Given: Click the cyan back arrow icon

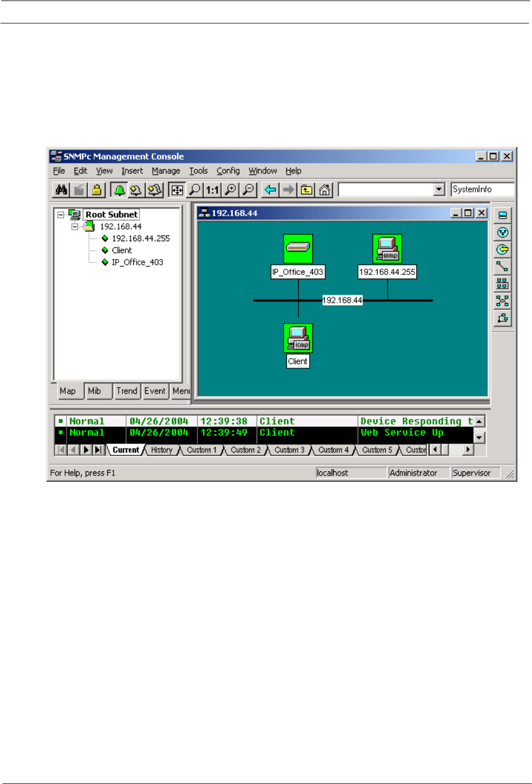Looking at the screenshot, I should (x=271, y=190).
